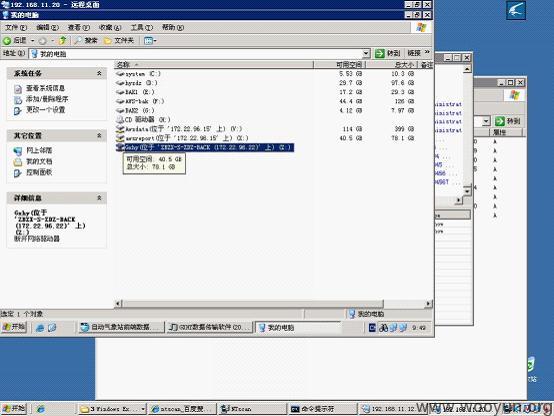Viewport: 554px width, 416px height.
Task: Click the Back arrow icon in the toolbar
Action: (x=7, y=41)
